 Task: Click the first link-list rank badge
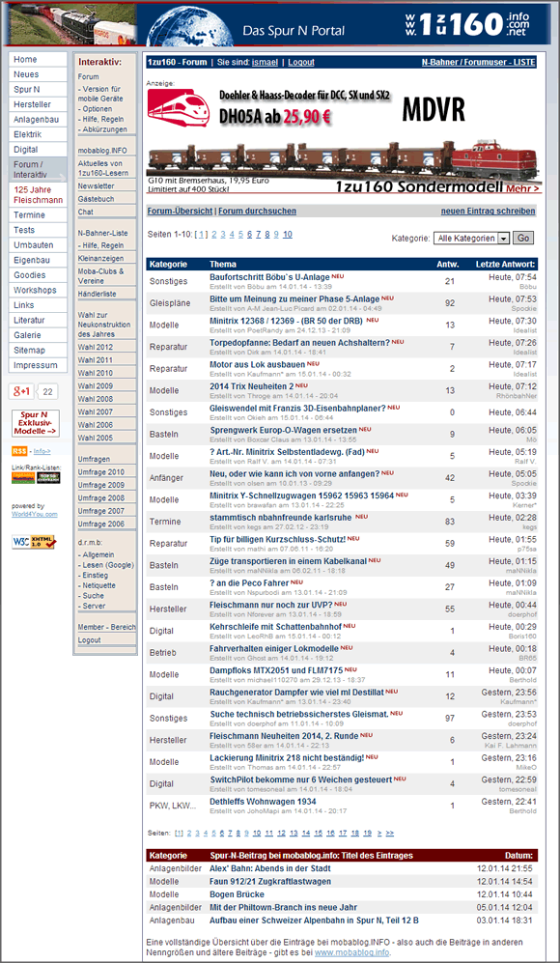click(23, 477)
